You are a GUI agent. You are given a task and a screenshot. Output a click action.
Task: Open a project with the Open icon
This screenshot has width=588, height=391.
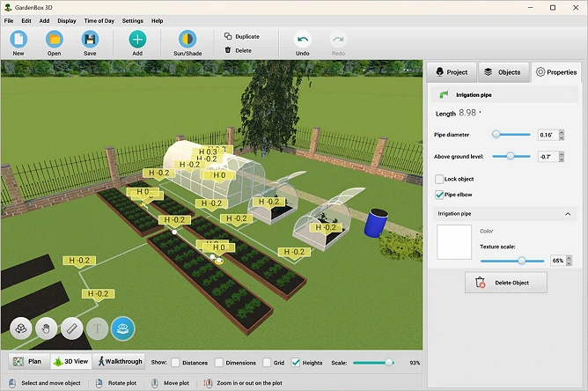[55, 40]
